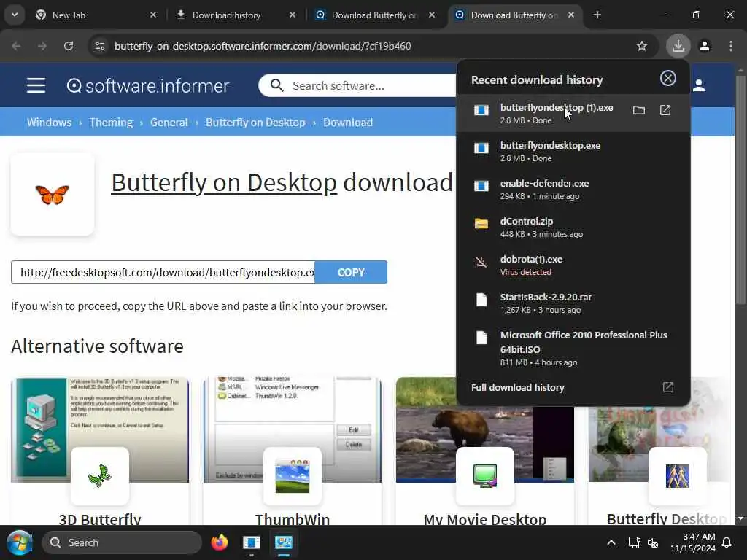This screenshot has width=747, height=560.
Task: Open ThumbWin alternative software card
Action: (292, 452)
